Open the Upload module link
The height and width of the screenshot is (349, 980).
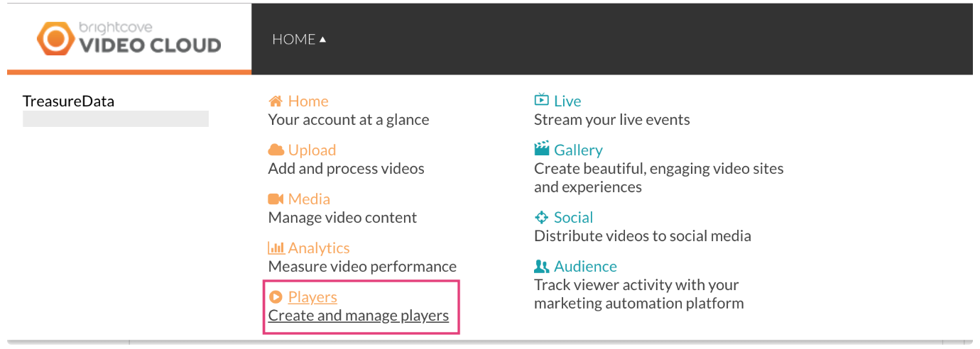(312, 150)
